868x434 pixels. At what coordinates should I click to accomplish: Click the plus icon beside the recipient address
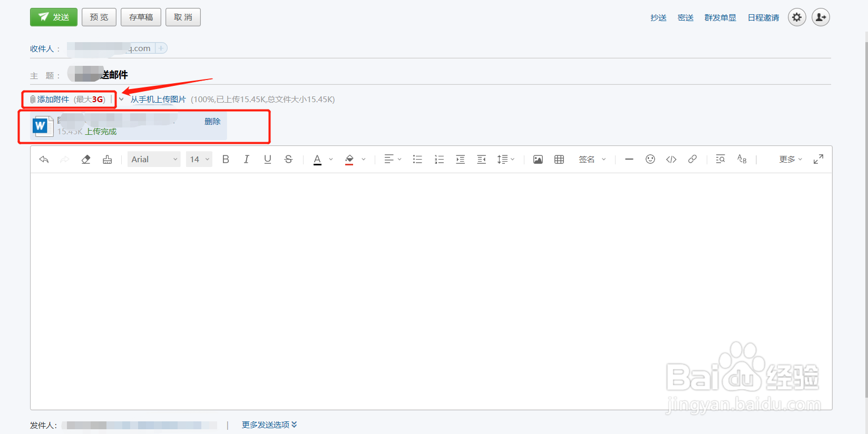[161, 48]
